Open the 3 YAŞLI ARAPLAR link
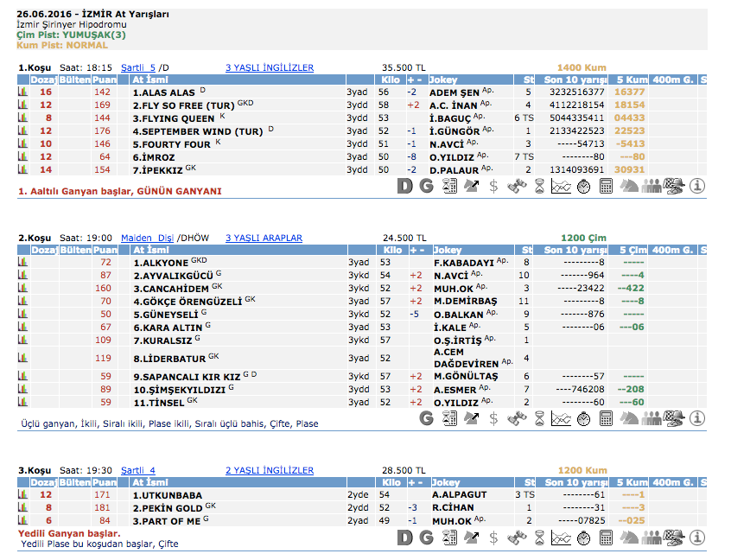This screenshot has width=731, height=560. coord(264,238)
